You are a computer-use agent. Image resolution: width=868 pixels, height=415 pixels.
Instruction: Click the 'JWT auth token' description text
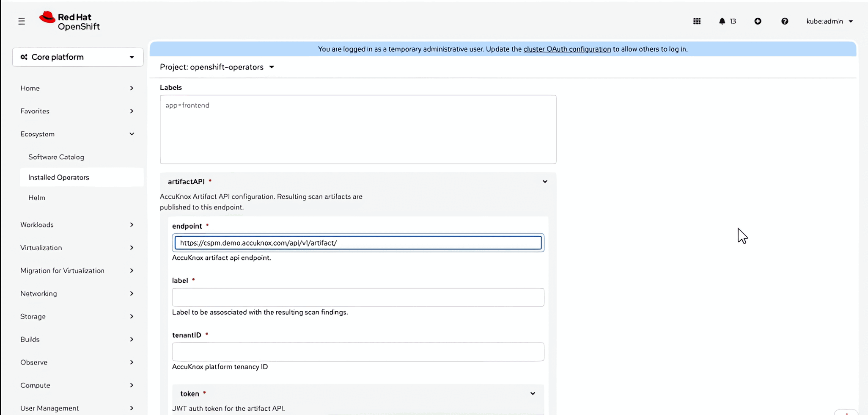coord(228,409)
